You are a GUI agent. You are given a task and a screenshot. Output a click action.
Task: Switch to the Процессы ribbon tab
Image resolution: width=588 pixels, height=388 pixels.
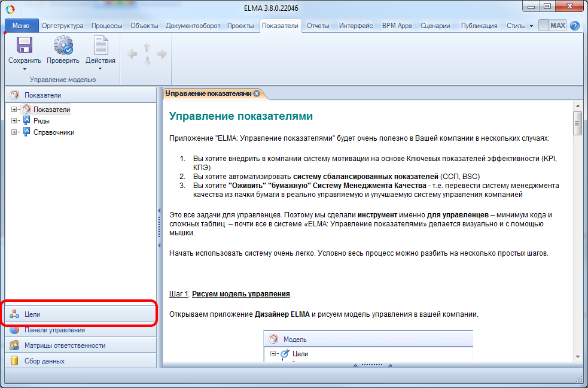(x=106, y=26)
